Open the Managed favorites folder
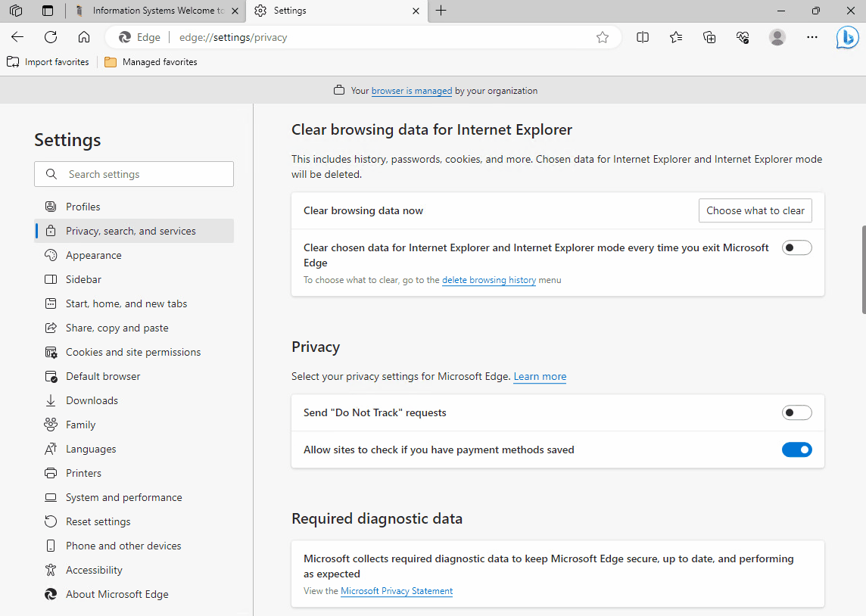This screenshot has height=616, width=866. pos(151,62)
